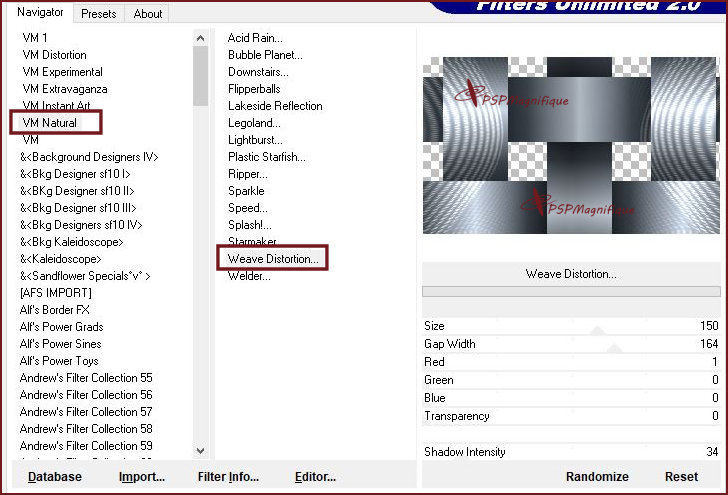This screenshot has width=728, height=495.
Task: Adjust the Size slider
Action: tap(570, 326)
